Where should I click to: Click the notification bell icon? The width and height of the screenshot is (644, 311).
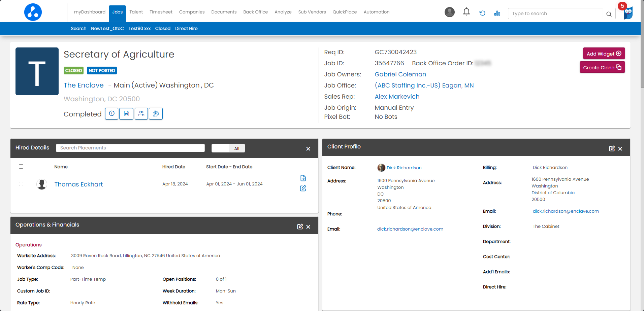(x=466, y=12)
